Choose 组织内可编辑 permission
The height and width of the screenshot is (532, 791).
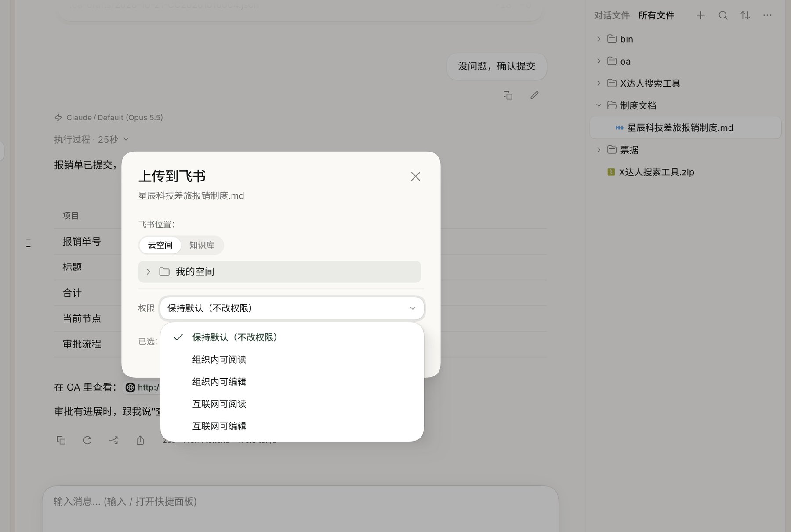tap(292, 382)
